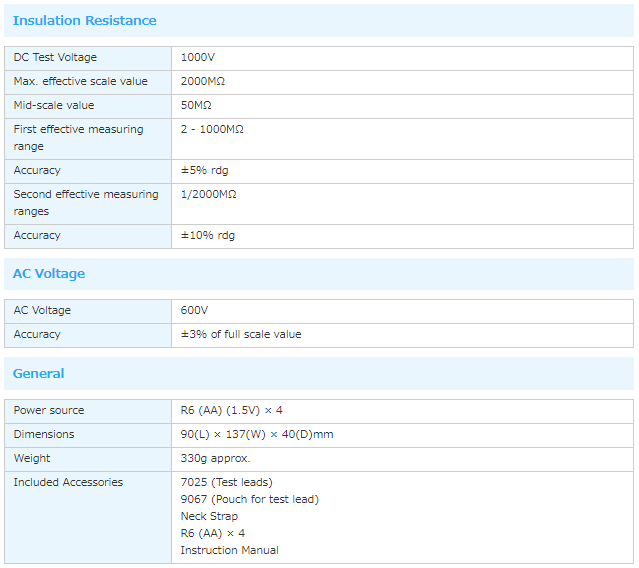Click the General section heading

click(38, 374)
